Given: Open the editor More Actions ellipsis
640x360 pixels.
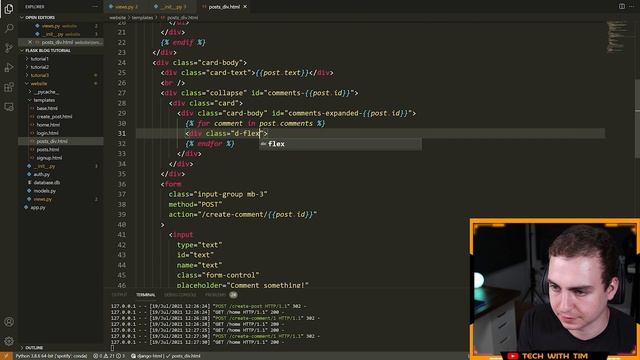Looking at the screenshot, I should (632, 7).
